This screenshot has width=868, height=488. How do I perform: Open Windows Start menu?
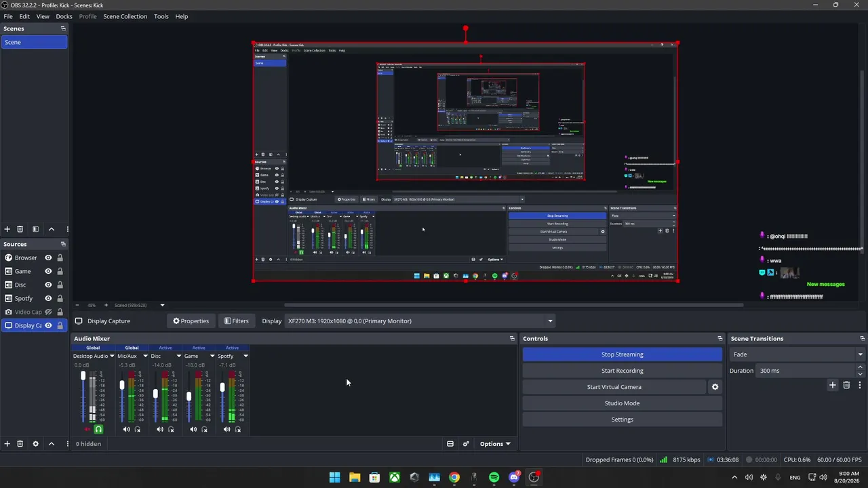334,477
